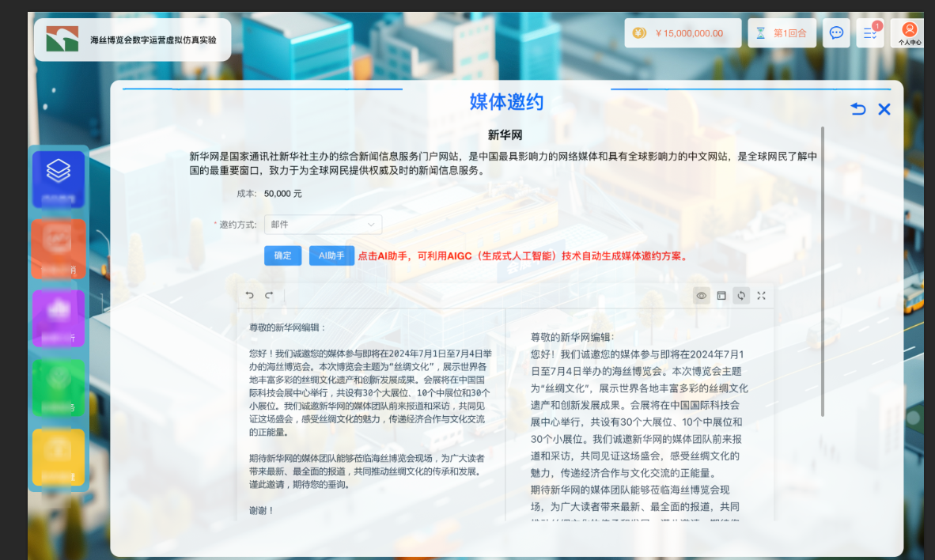935x560 pixels.
Task: Redo the edit in editor toolbar
Action: [269, 295]
